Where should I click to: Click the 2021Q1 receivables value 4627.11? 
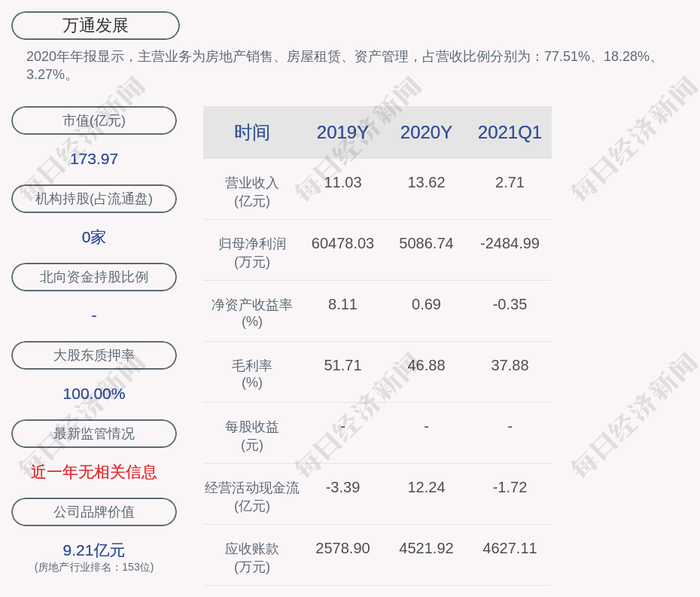tap(510, 549)
